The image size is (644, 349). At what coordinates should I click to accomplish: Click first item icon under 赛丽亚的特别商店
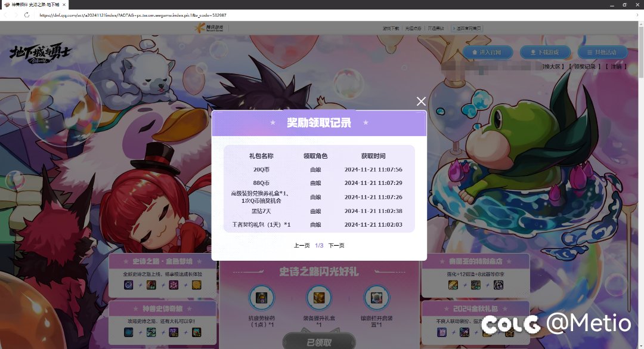coord(453,285)
